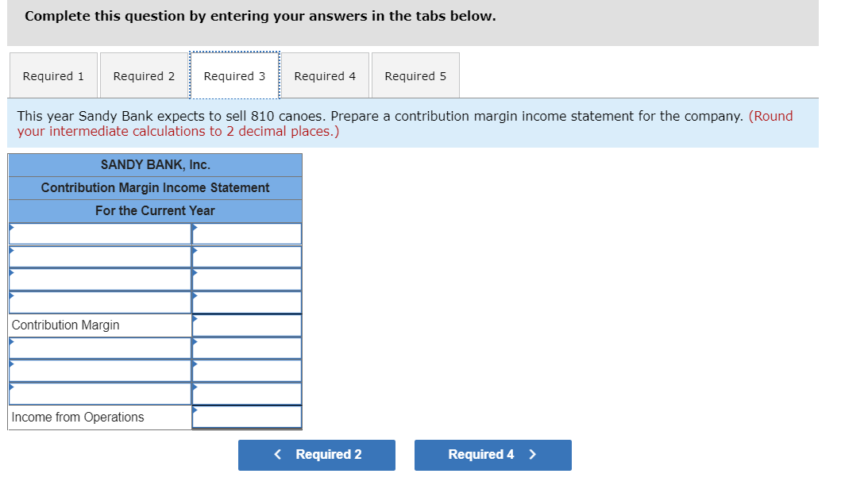Open the Required 5 tab
868x489 pixels.
[x=415, y=75]
